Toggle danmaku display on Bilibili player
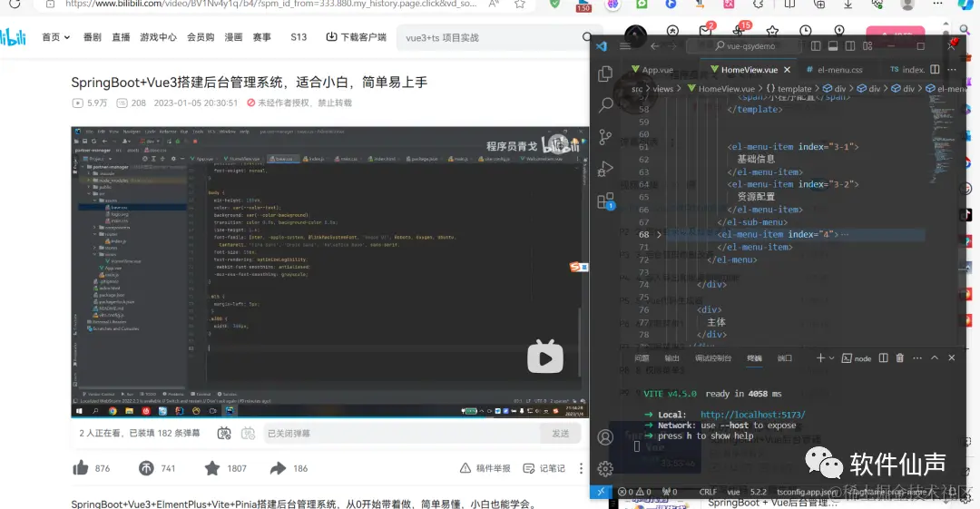 [224, 434]
